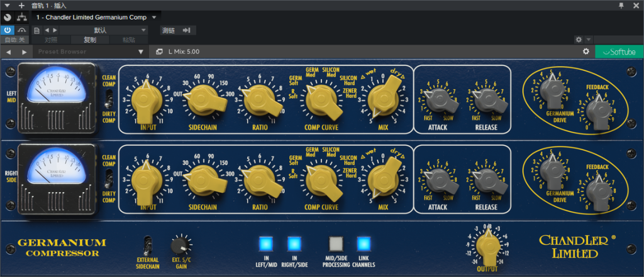Click the 复制 copy button

(x=90, y=40)
